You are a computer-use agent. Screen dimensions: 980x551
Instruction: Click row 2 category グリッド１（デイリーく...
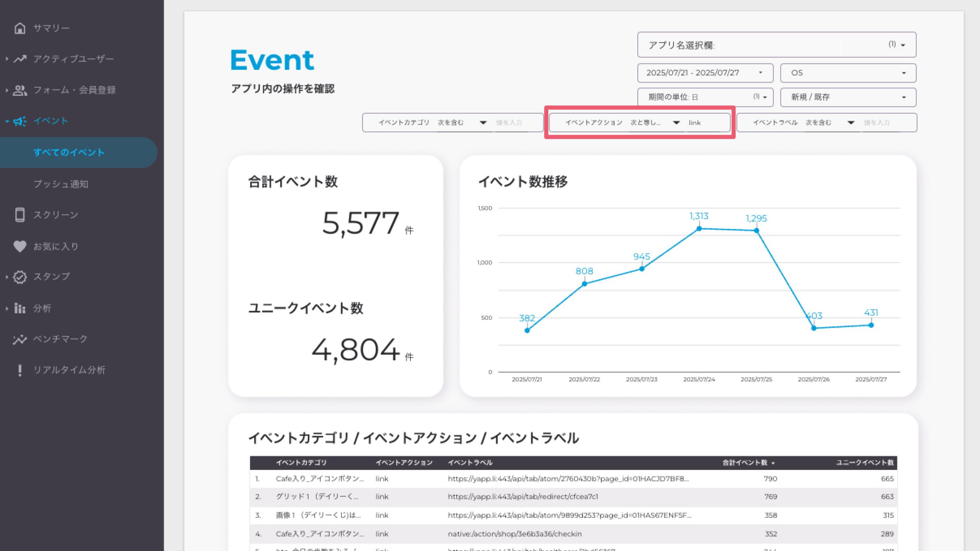[x=317, y=497]
